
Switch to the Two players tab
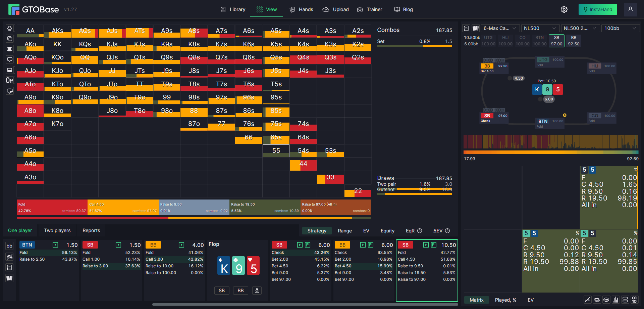click(57, 230)
